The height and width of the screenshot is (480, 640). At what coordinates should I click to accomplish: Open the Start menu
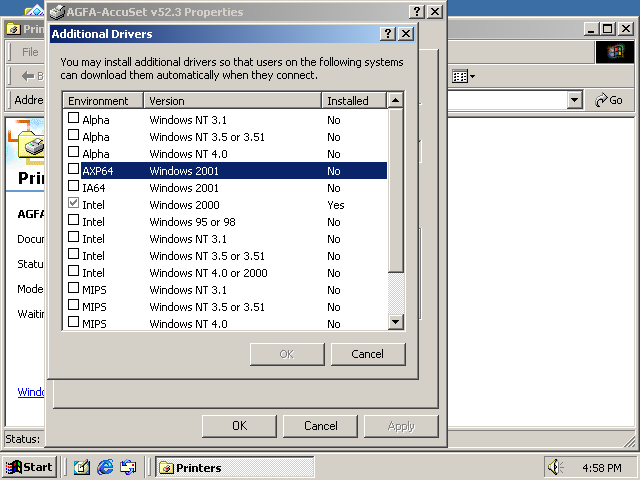[29, 467]
